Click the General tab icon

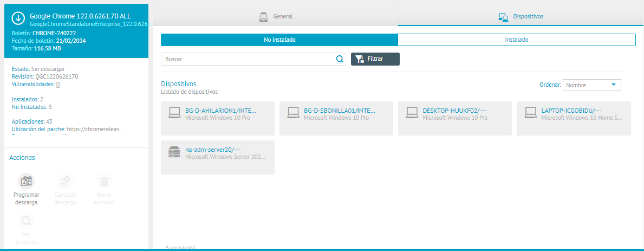click(x=264, y=16)
